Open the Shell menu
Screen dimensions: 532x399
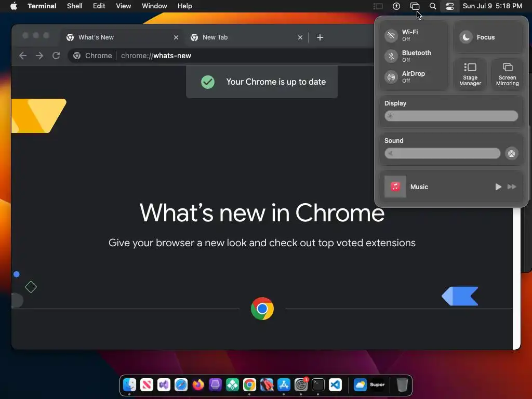(x=75, y=6)
